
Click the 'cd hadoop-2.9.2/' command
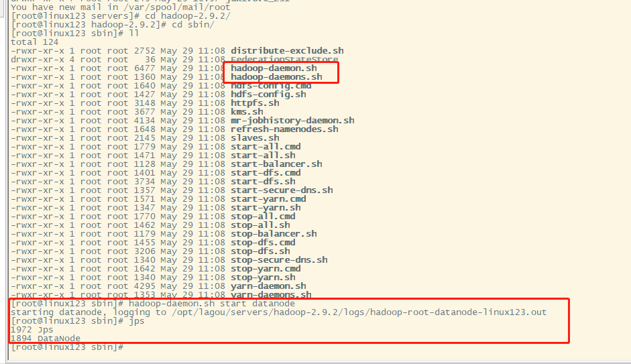(x=188, y=16)
